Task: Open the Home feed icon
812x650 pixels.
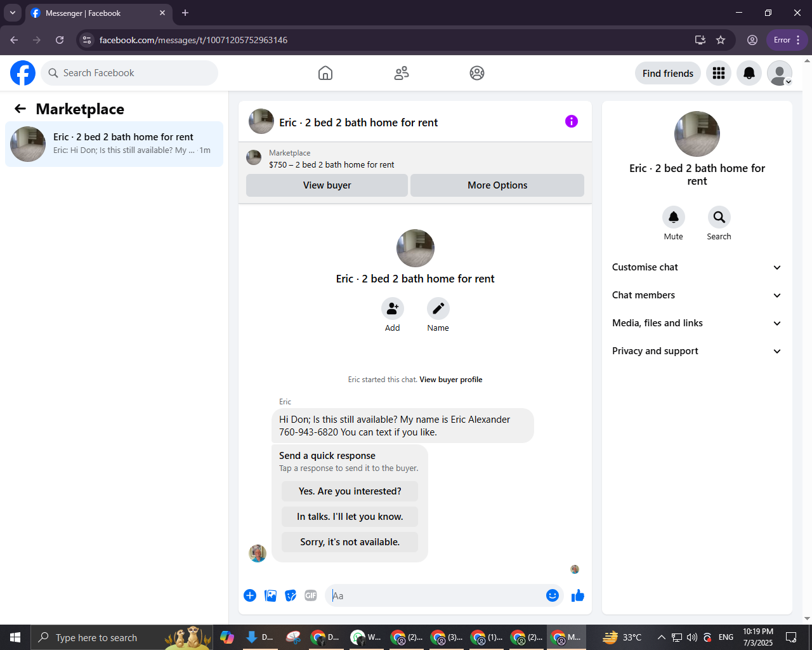Action: pos(325,73)
